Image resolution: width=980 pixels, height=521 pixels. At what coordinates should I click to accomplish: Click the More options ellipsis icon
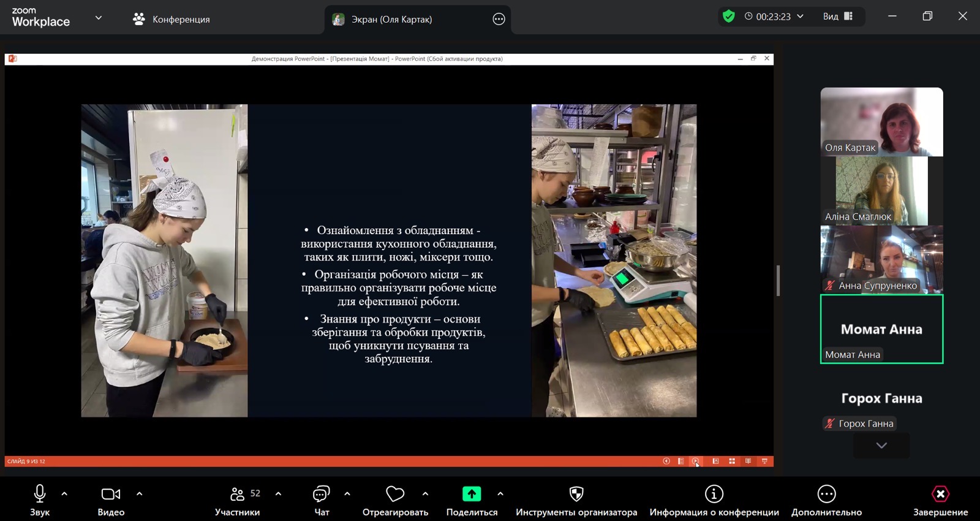point(826,494)
